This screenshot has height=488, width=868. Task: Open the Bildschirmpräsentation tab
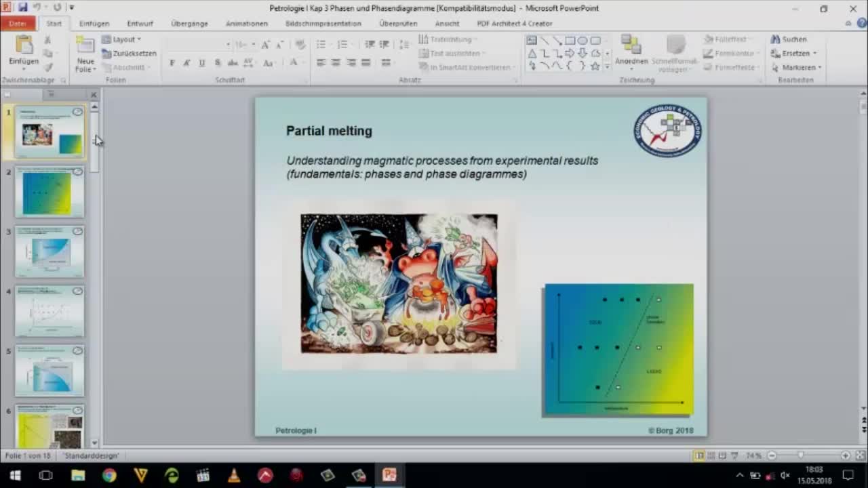323,23
